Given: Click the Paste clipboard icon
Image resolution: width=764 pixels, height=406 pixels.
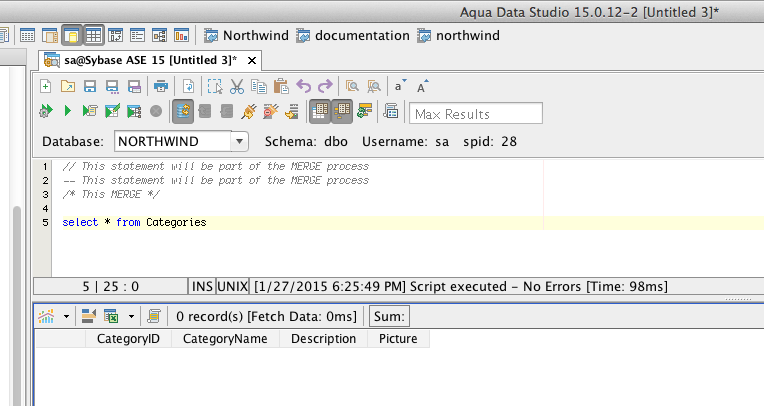Looking at the screenshot, I should point(281,86).
